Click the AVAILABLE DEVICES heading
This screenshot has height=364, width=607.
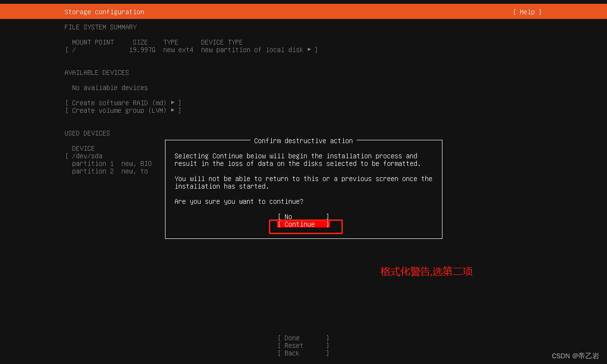[97, 73]
